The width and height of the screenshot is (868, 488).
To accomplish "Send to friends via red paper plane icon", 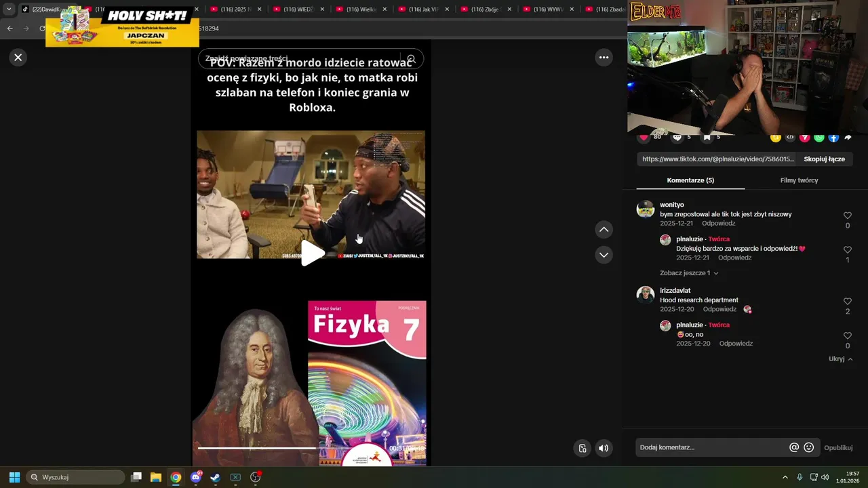I will (805, 138).
